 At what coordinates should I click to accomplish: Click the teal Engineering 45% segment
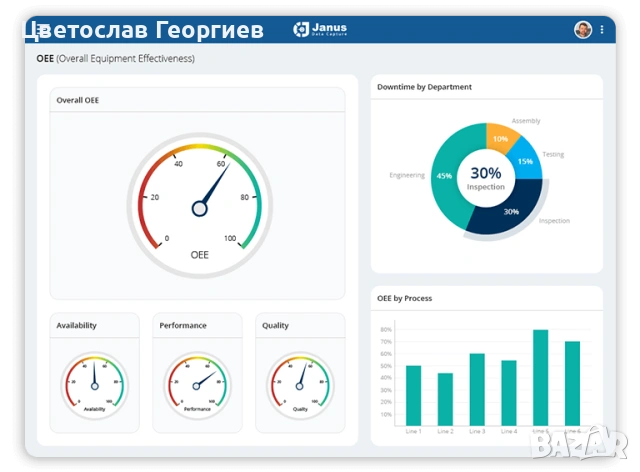point(445,176)
